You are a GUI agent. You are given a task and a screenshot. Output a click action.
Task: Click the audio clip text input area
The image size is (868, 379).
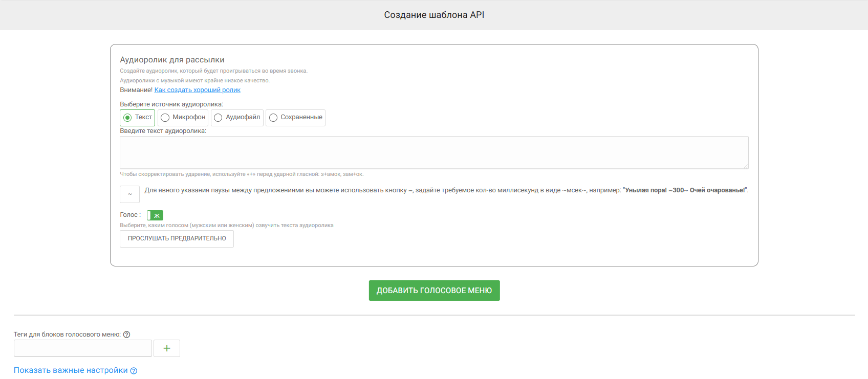coord(434,152)
